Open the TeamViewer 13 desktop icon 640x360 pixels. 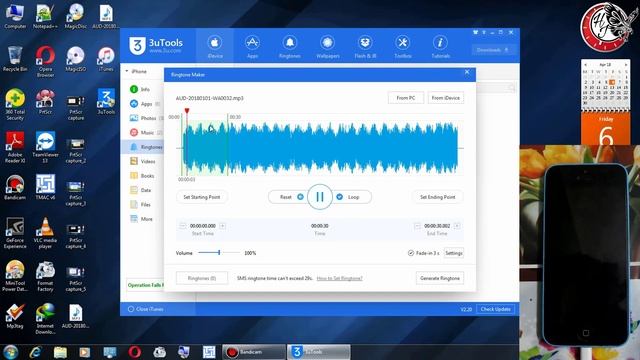pos(45,147)
